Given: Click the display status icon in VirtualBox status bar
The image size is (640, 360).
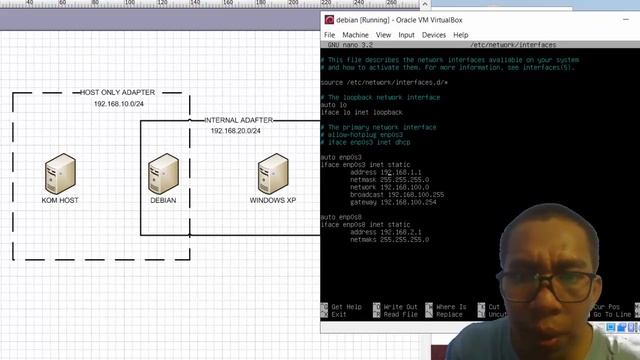Looking at the screenshot, I should (x=611, y=327).
